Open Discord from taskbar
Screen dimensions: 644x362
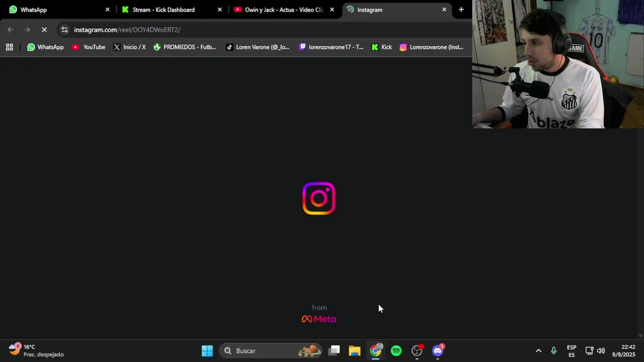[x=438, y=350]
